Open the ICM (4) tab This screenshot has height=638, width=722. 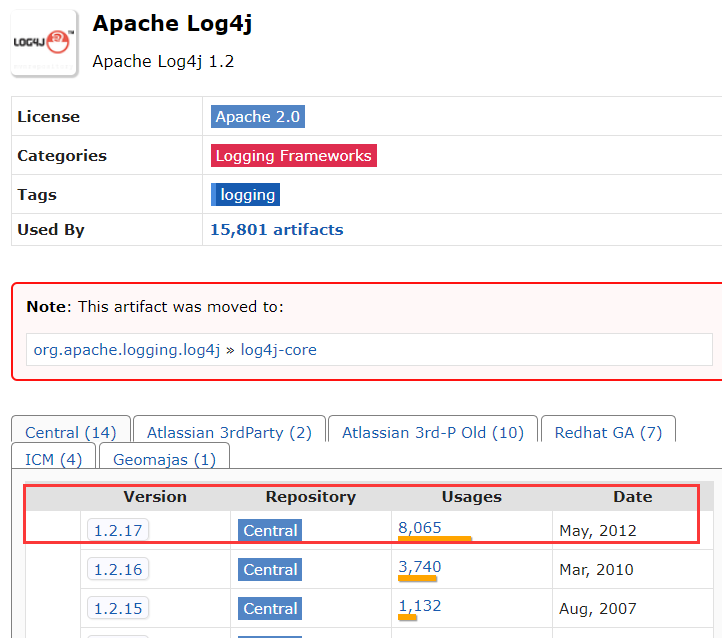(53, 459)
